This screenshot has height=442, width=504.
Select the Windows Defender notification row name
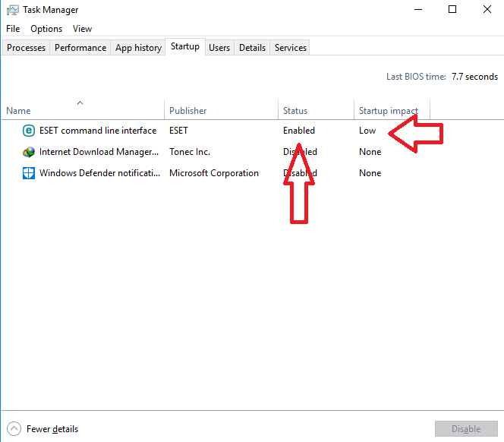tap(99, 173)
